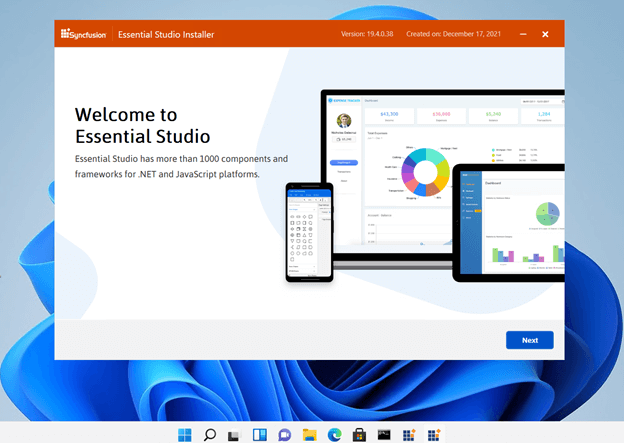The image size is (624, 443).
Task: Minimize the Essential Studio Installer window
Action: click(x=523, y=34)
